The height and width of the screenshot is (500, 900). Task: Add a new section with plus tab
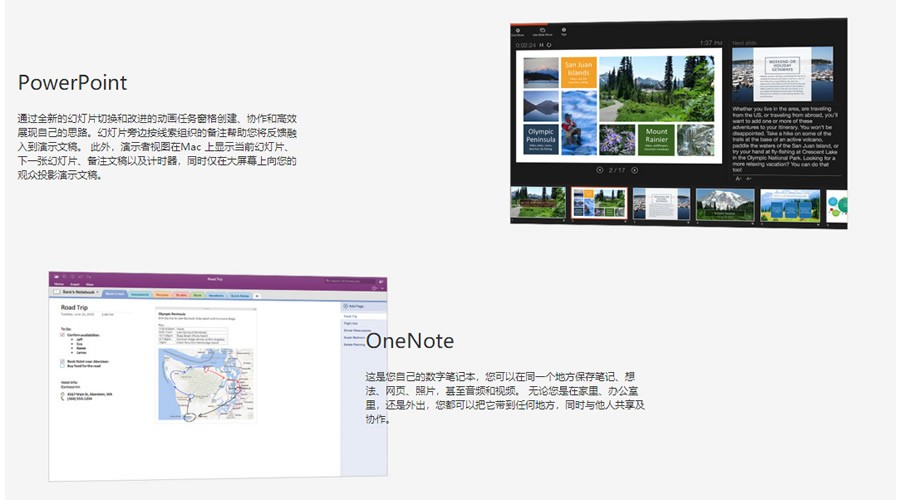(257, 296)
